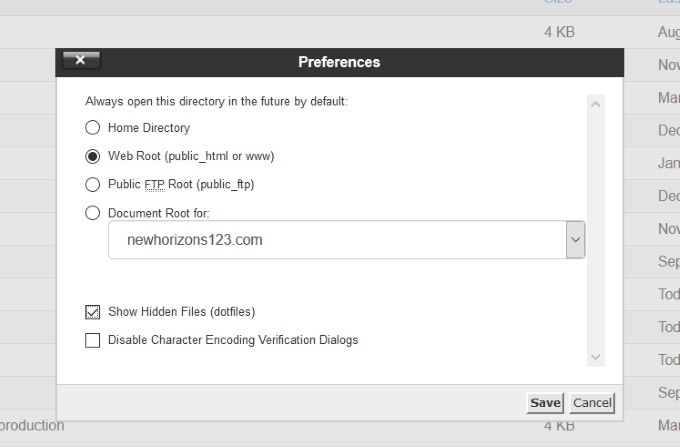Image resolution: width=680 pixels, height=447 pixels.
Task: Save the preferences
Action: [x=545, y=402]
